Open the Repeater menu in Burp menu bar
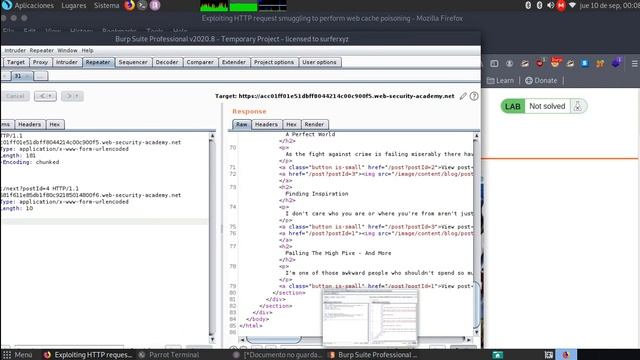Viewport: 640px width, 360px height. (x=42, y=51)
